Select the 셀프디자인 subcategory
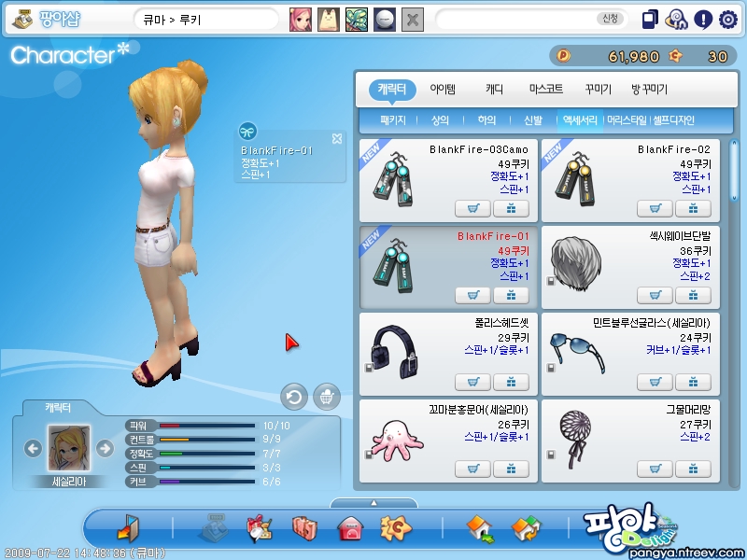 tap(673, 120)
